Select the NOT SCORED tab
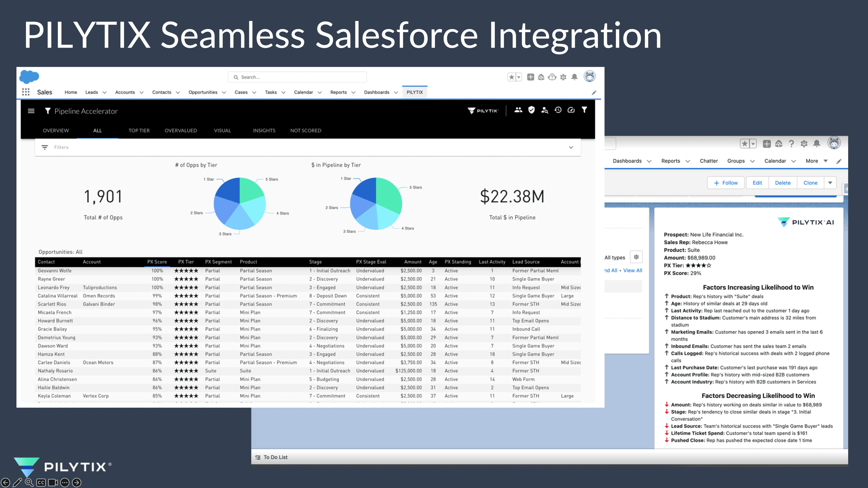Viewport: 868px width, 488px height. point(306,131)
